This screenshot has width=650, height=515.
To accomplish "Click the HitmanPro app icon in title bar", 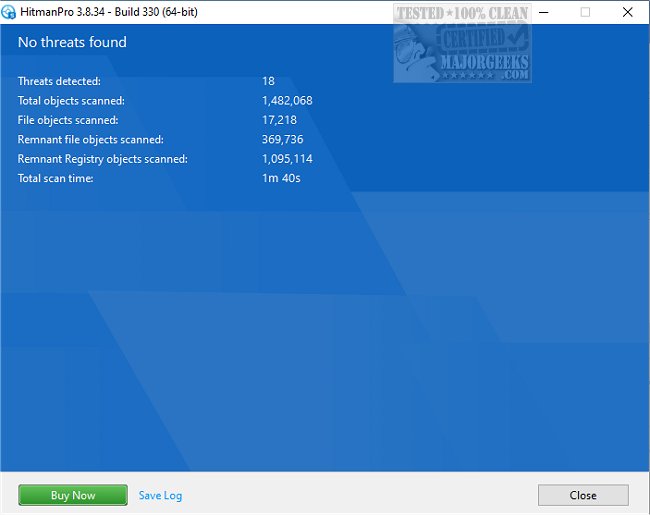I will tap(8, 12).
